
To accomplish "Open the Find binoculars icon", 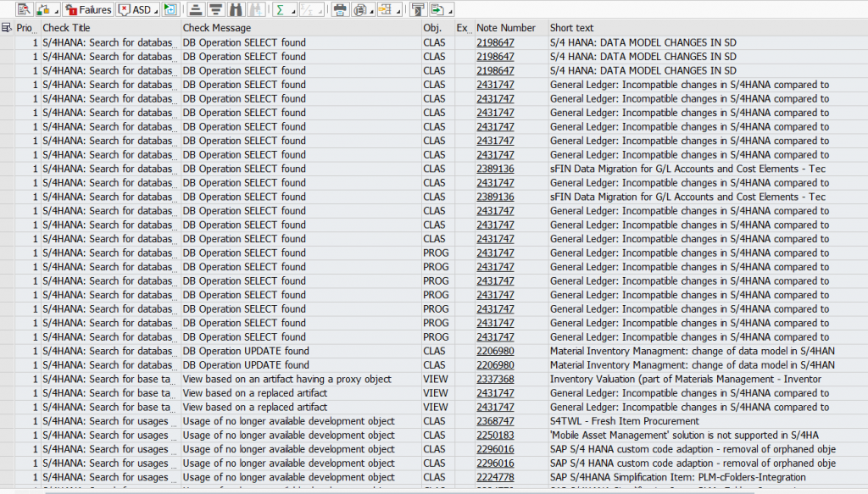I will pos(236,9).
